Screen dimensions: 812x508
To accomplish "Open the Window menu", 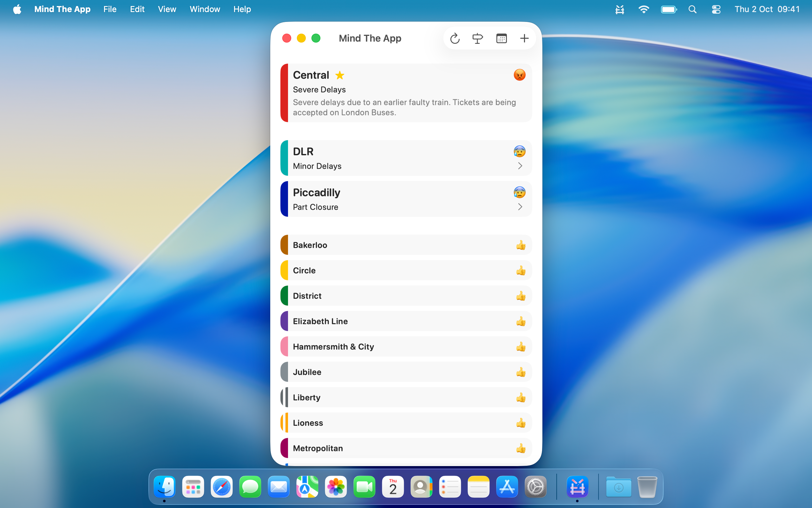I will 205,9.
